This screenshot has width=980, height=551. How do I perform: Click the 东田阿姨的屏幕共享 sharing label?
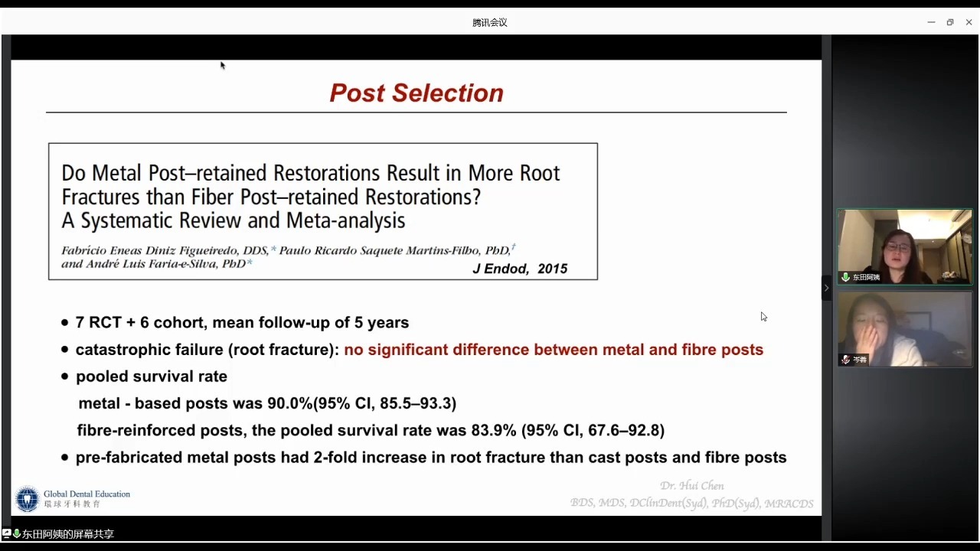tap(68, 534)
